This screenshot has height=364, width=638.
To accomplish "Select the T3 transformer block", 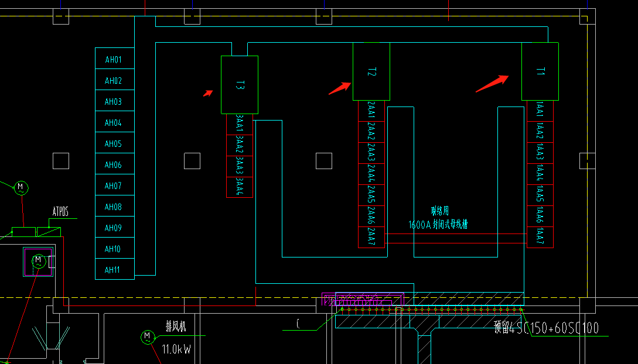I will (240, 85).
